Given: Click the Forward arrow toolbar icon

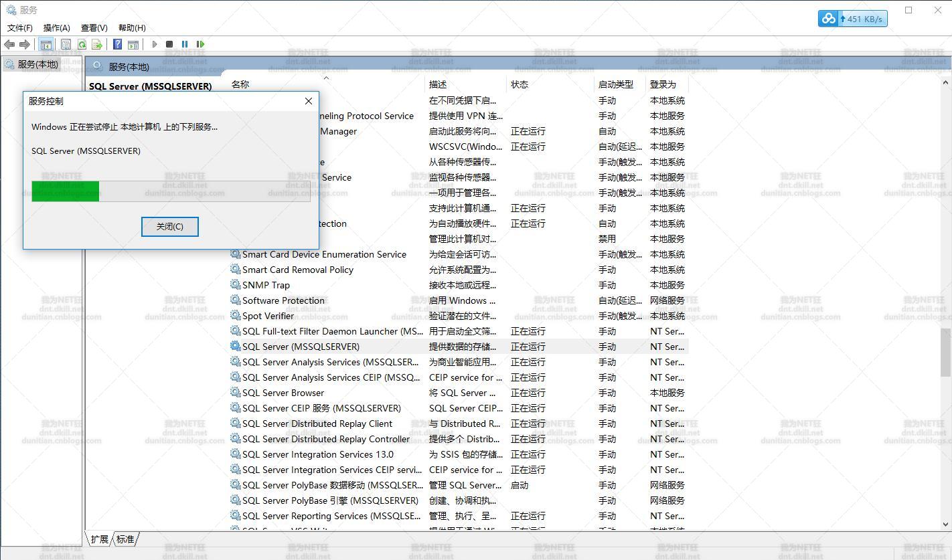Looking at the screenshot, I should (x=25, y=44).
